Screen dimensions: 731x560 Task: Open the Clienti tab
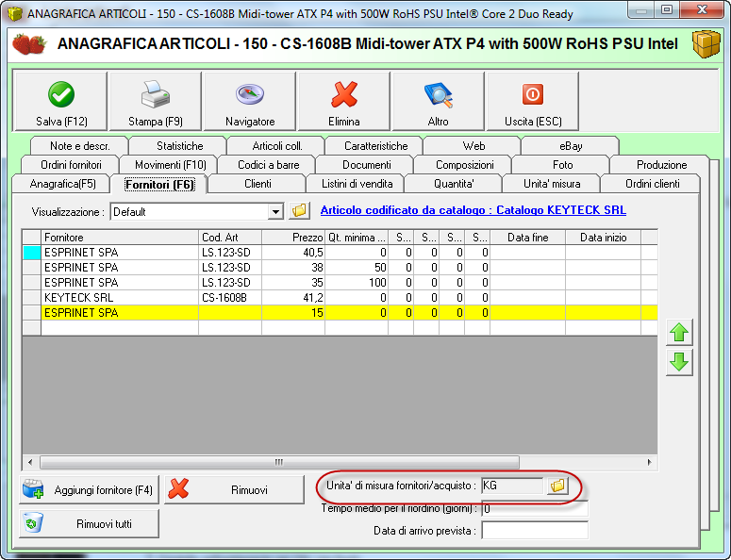click(258, 184)
